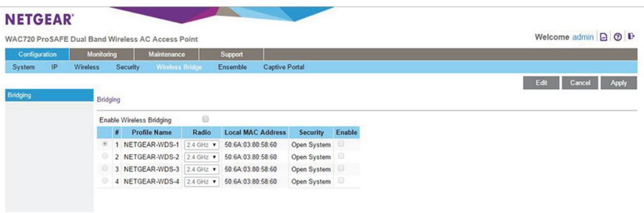
Task: Tick Enable checkbox for NETGEAR-WDS-3
Action: (341, 169)
